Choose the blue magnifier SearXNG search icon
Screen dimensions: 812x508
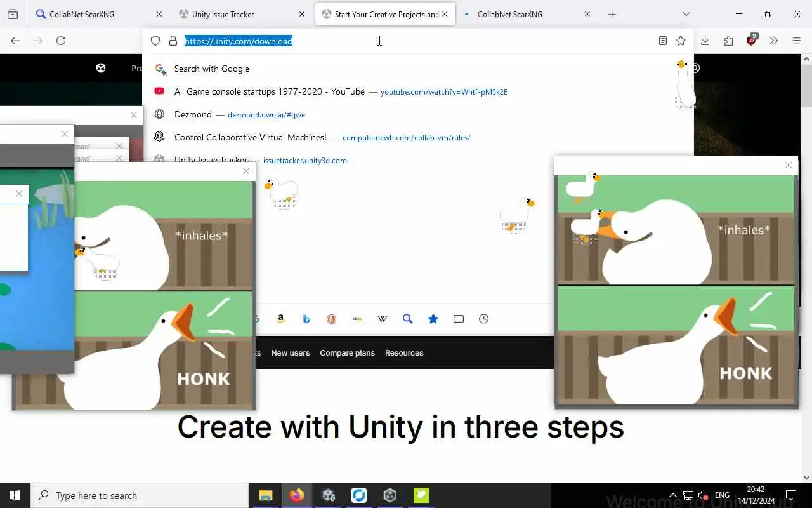(408, 319)
